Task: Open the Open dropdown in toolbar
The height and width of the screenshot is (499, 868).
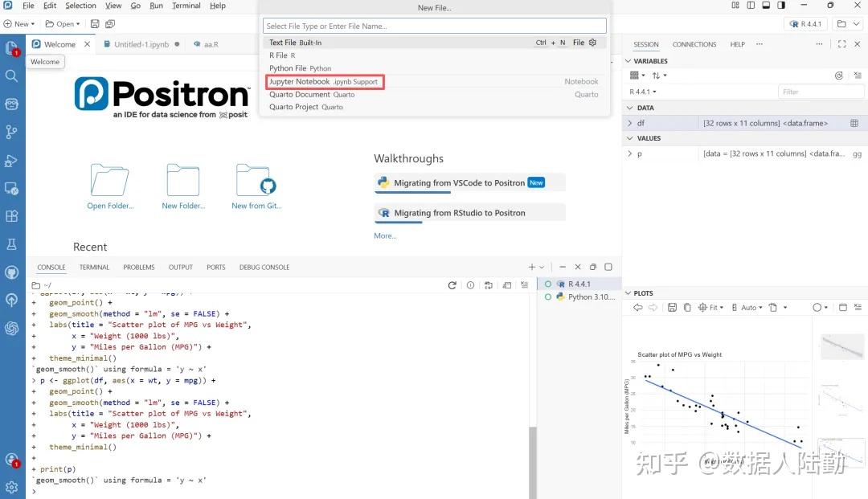Action: pyautogui.click(x=63, y=24)
